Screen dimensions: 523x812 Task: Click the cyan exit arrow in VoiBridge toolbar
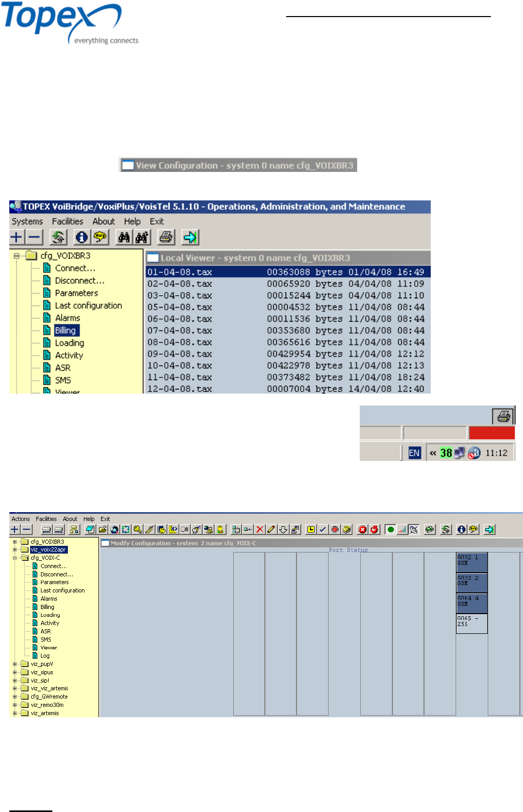click(x=190, y=237)
